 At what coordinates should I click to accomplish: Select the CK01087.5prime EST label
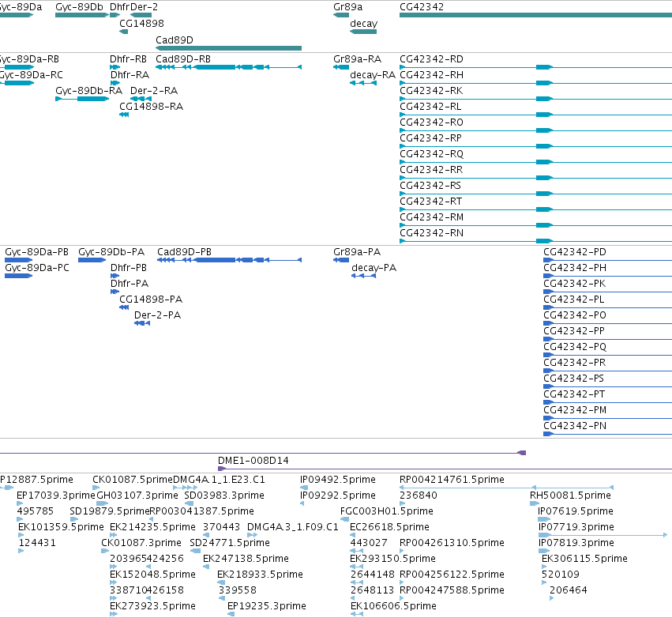click(133, 480)
